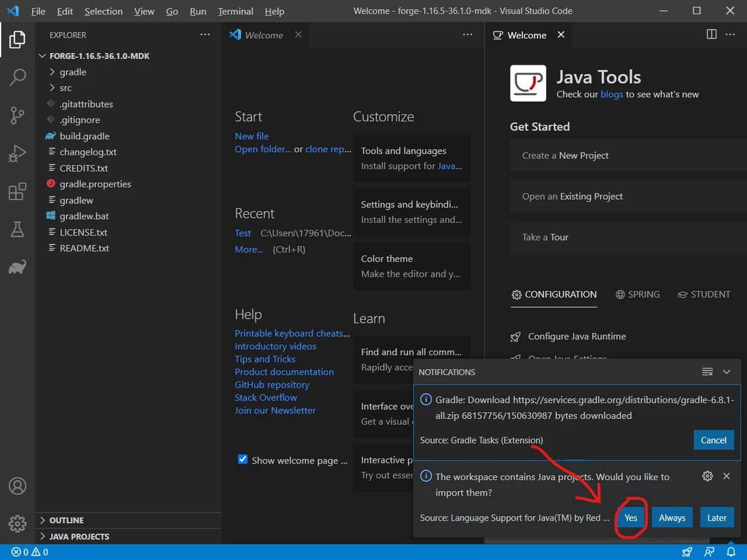The height and width of the screenshot is (560, 747).
Task: Open the Gradle elephant view
Action: pyautogui.click(x=18, y=267)
